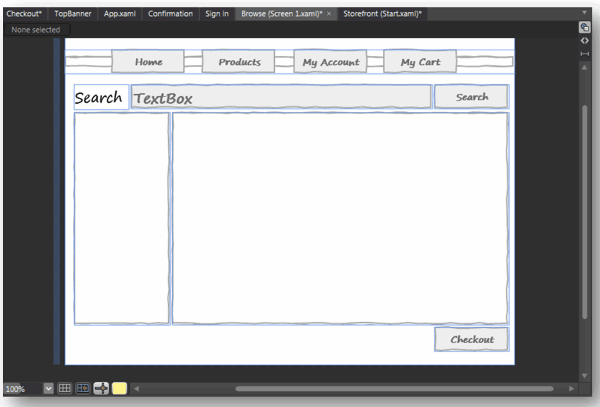Open the Checkout document tab

point(24,14)
